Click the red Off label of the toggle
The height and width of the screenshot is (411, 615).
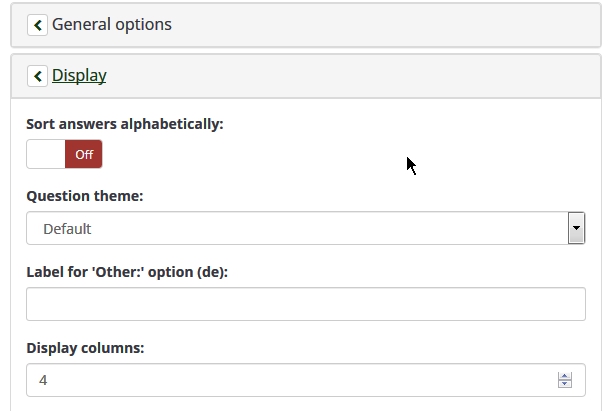(84, 154)
